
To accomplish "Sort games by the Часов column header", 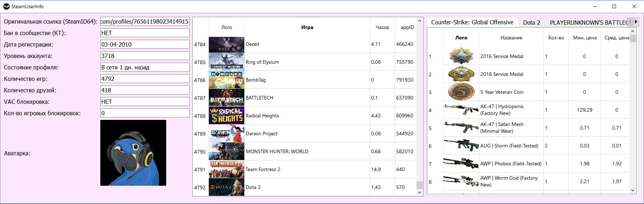I will pyautogui.click(x=382, y=27).
